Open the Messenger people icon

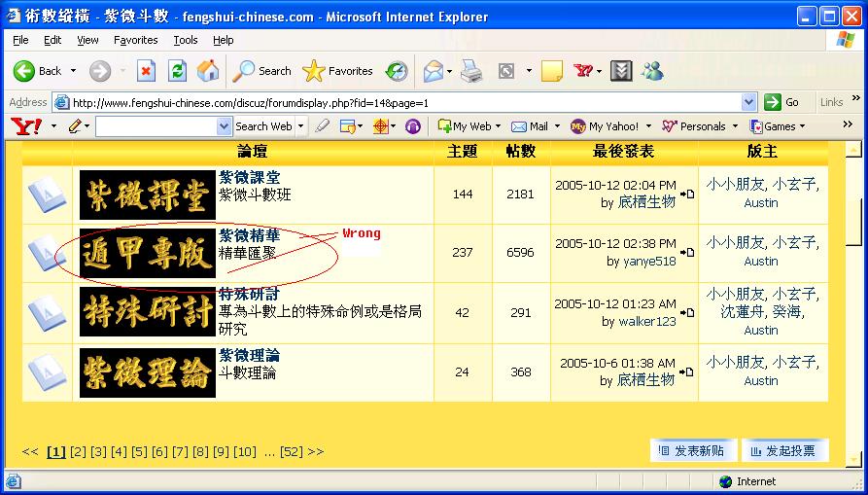point(652,70)
